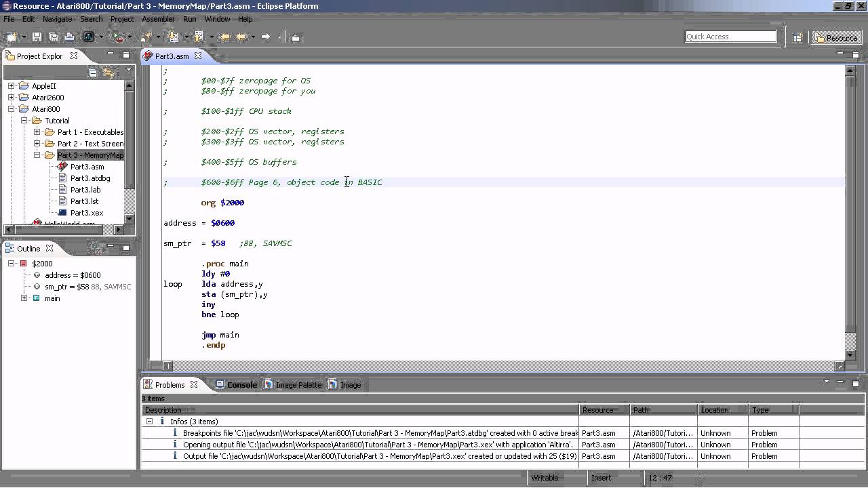Collapse the Infos (3 items) group
The image size is (868, 488).
pos(149,422)
